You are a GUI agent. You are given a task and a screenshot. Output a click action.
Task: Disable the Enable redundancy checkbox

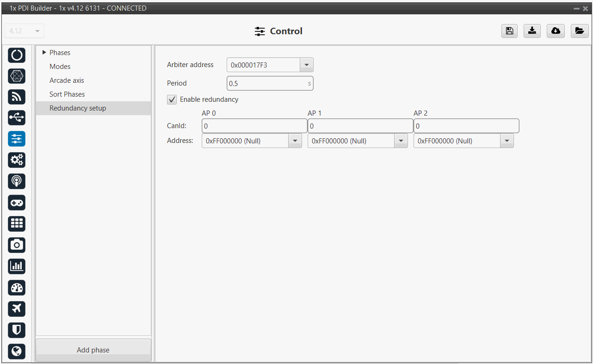(172, 99)
